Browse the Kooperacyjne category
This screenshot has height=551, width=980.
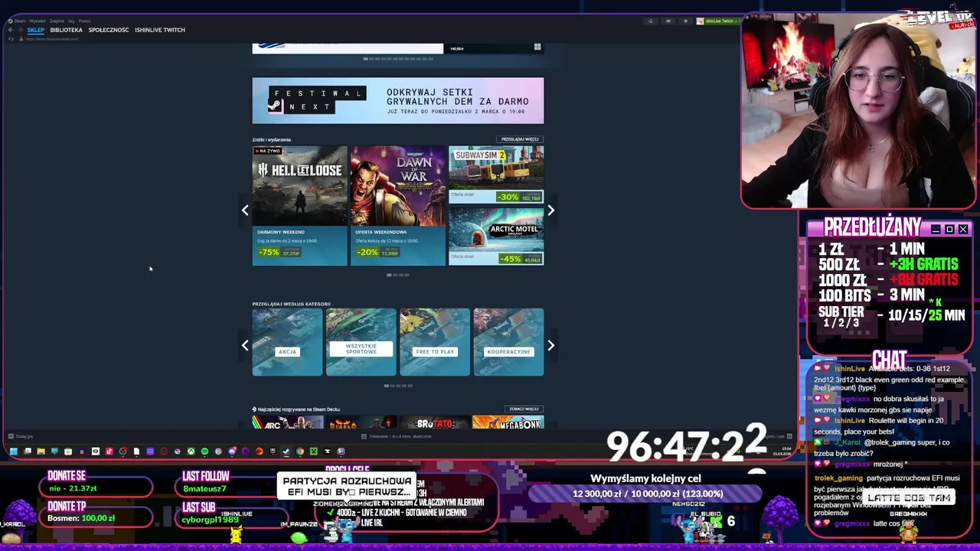[508, 342]
